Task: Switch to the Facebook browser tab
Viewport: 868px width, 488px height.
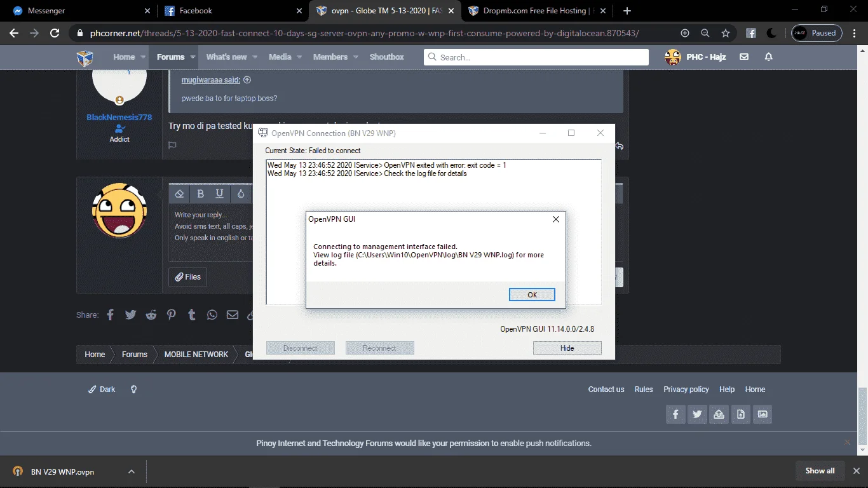Action: pos(232,11)
